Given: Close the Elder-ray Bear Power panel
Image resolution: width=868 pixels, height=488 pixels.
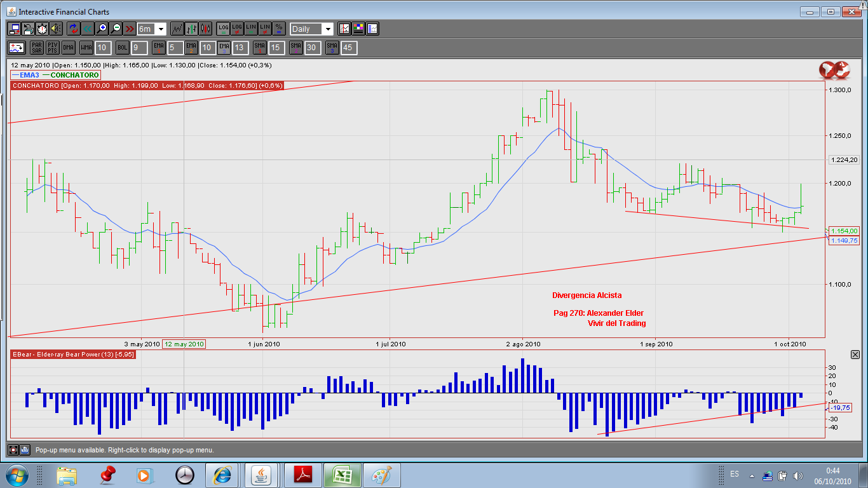Looking at the screenshot, I should [855, 355].
